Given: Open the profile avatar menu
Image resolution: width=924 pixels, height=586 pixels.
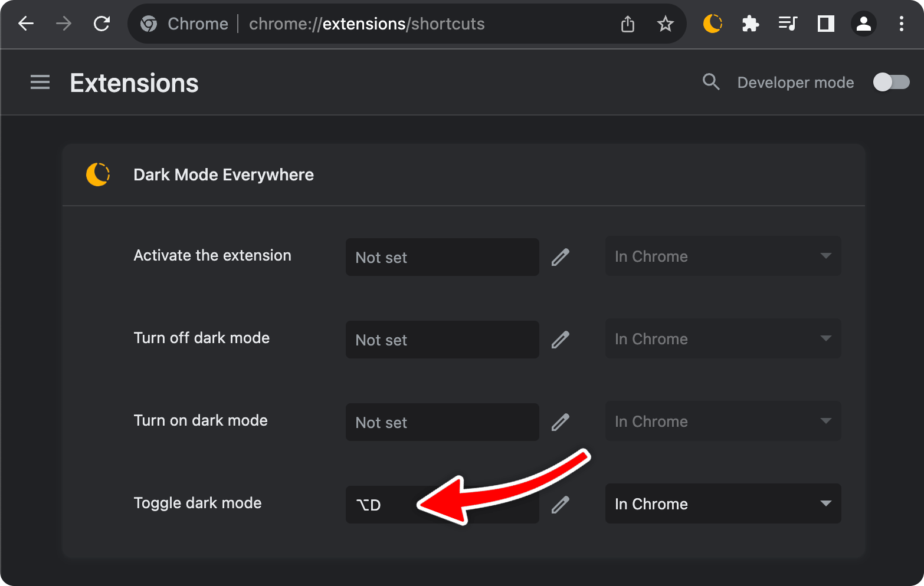Looking at the screenshot, I should coord(863,24).
